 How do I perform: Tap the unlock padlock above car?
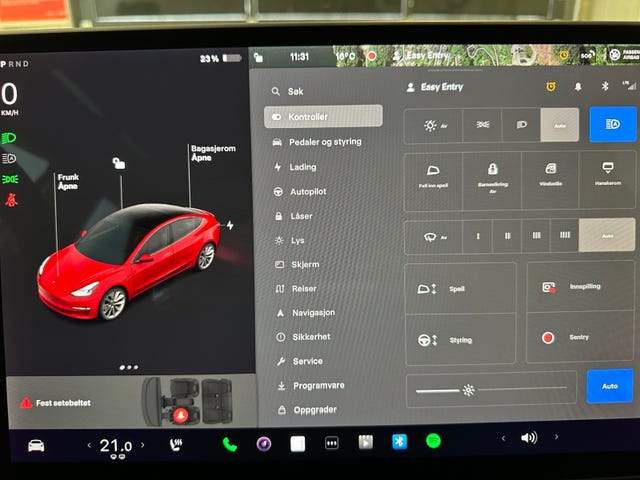point(119,163)
